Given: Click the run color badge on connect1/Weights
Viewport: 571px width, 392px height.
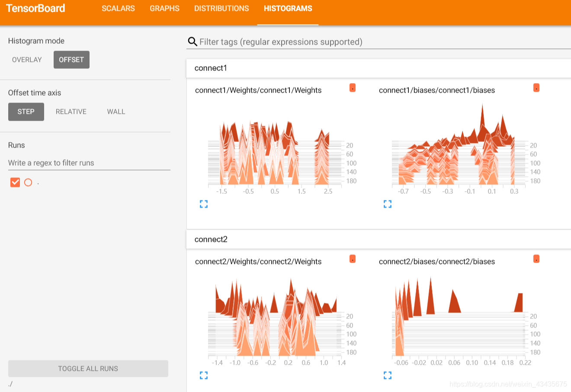Looking at the screenshot, I should [x=353, y=88].
